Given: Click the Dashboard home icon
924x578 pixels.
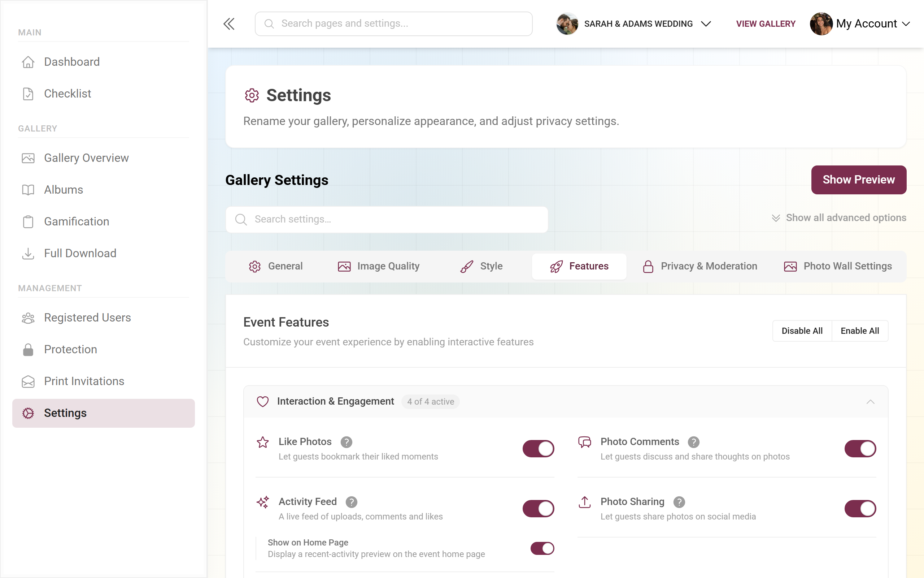Looking at the screenshot, I should pos(28,62).
